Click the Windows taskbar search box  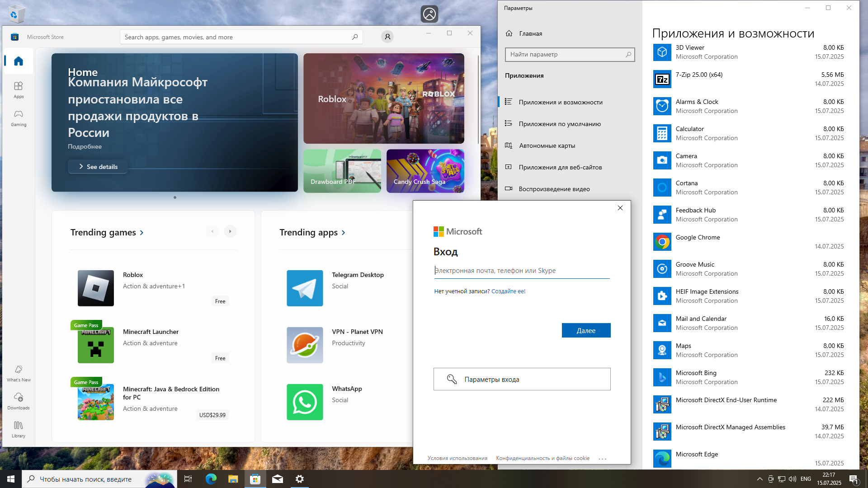(99, 479)
